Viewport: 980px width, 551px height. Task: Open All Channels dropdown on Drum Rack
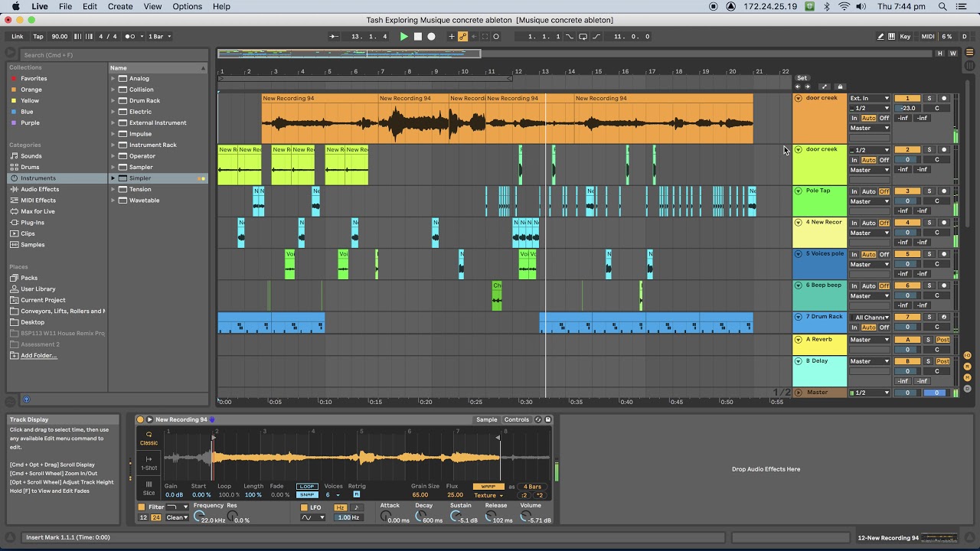click(x=871, y=317)
